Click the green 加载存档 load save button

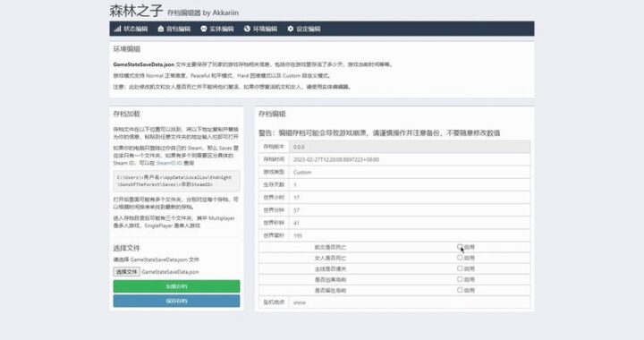pos(176,286)
